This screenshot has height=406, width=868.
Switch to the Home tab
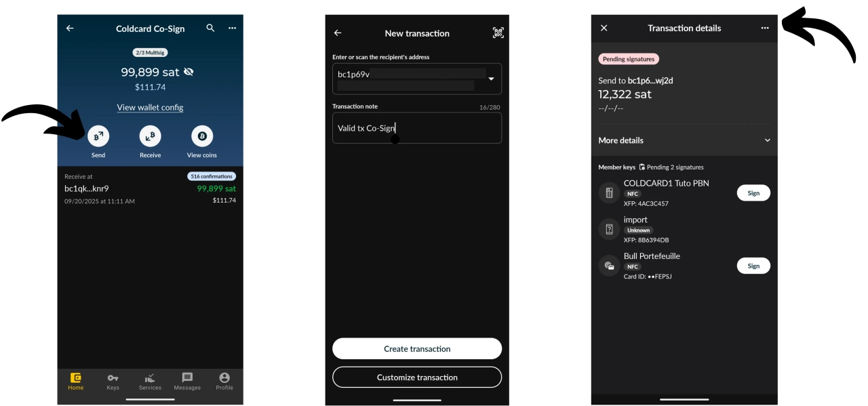pos(76,382)
